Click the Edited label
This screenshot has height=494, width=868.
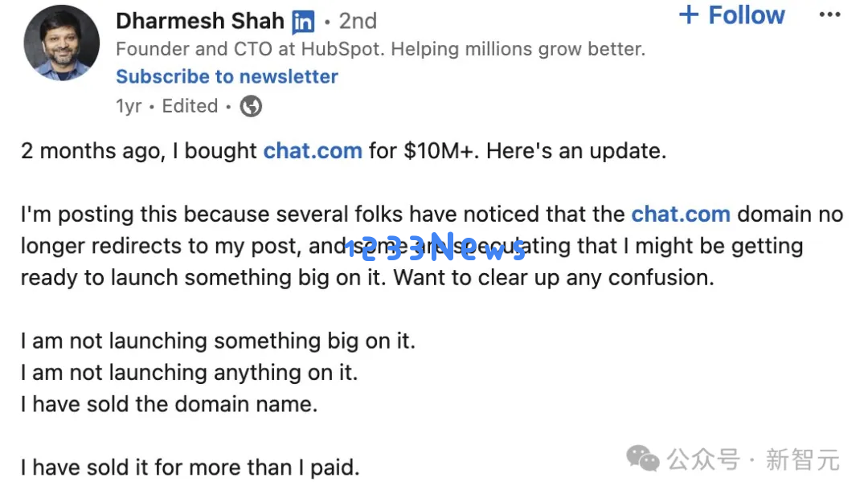pos(190,106)
